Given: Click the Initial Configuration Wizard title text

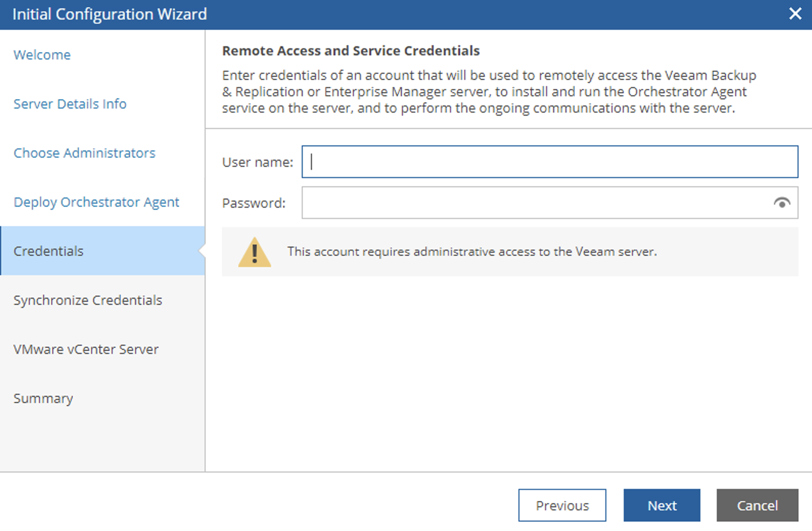Looking at the screenshot, I should click(109, 14).
